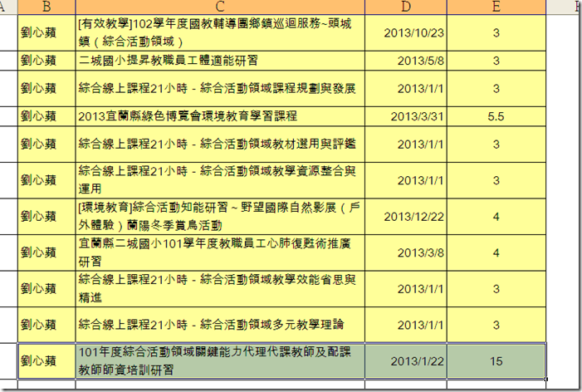The image size is (582, 392).
Task: Click the cell showing 5.5 hours
Action: click(496, 116)
